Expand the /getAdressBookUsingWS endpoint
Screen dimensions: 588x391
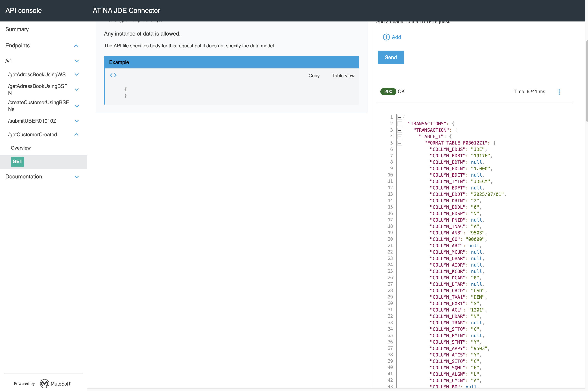[x=77, y=74]
